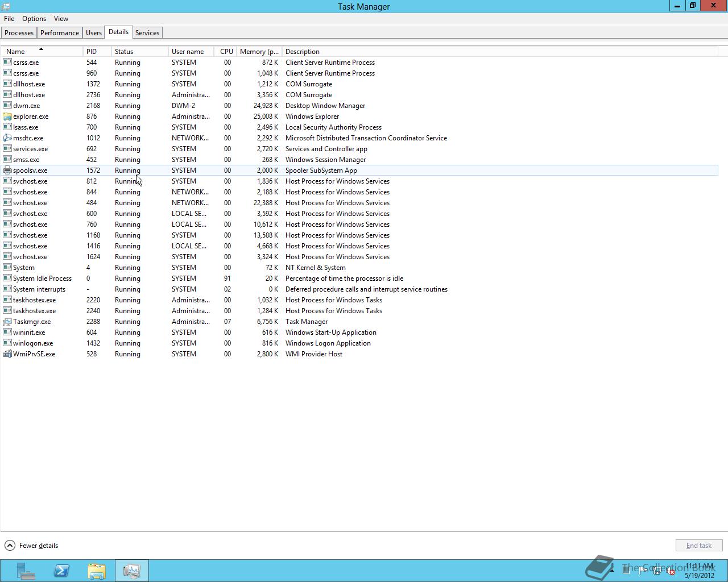728x582 pixels.
Task: Click the volume speaker tray icon
Action: (x=671, y=571)
